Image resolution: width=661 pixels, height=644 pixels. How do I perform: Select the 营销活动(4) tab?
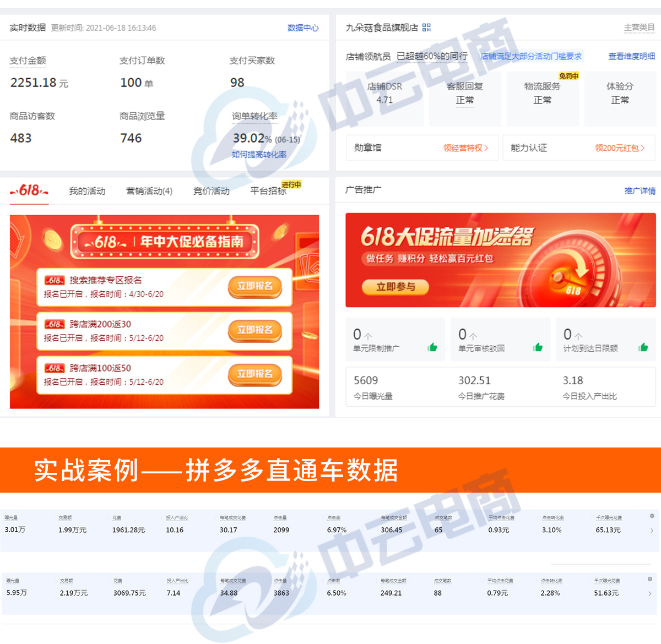click(x=149, y=191)
